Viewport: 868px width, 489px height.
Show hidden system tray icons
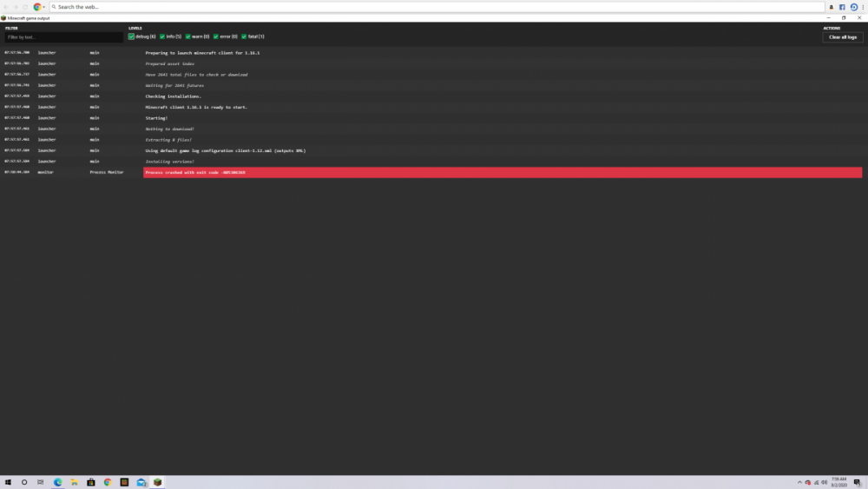[799, 482]
